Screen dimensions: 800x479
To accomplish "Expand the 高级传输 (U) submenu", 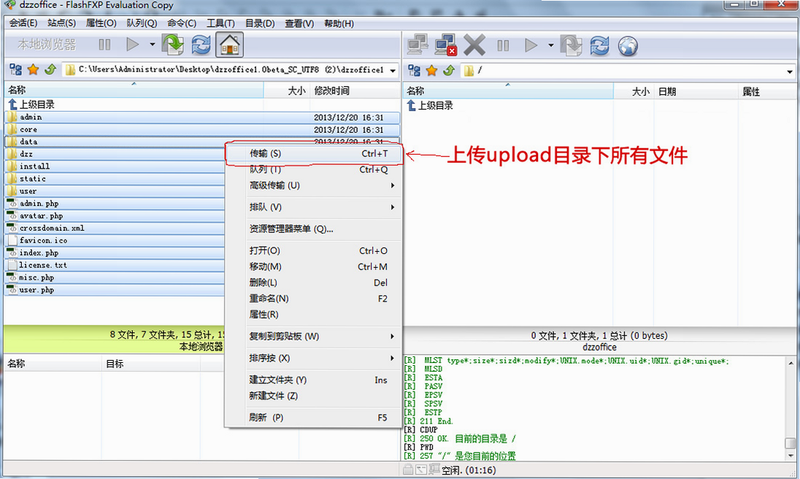I will (314, 185).
